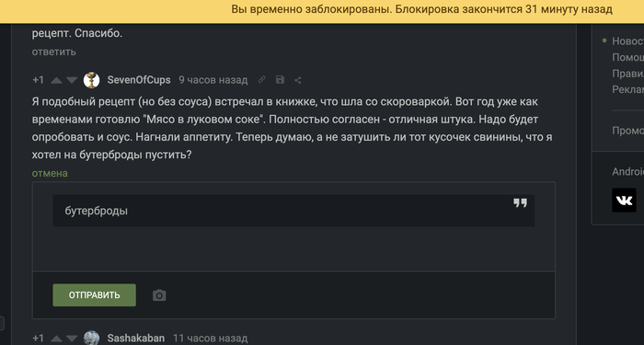Downvote the Sashakaban comment

pos(72,339)
